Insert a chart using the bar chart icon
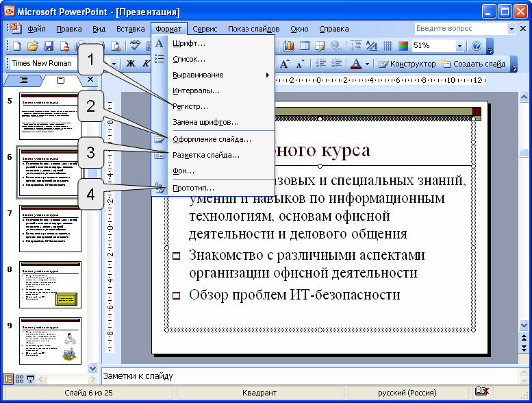The width and height of the screenshot is (532, 403). coord(289,45)
